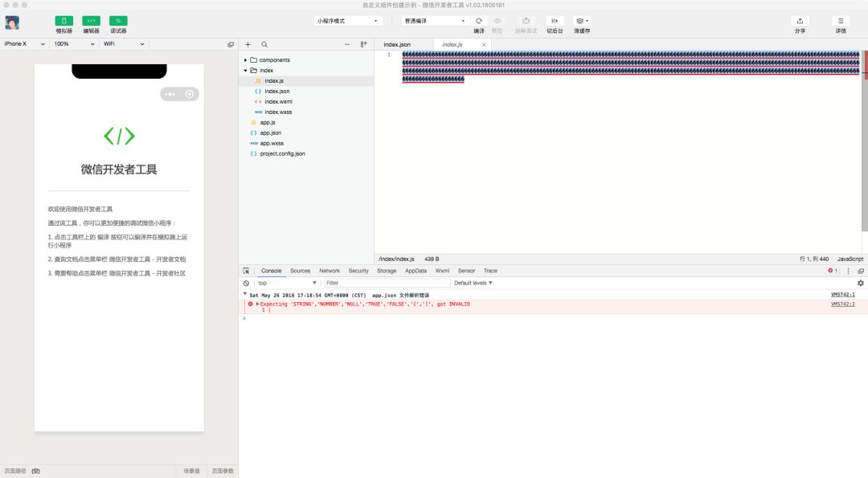The height and width of the screenshot is (478, 868).
Task: Switch to the Sources tab
Action: (300, 271)
